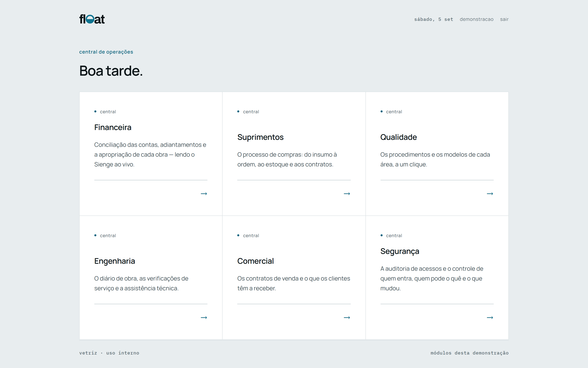Open Qualidade card arrow
Viewport: 588px width, 368px height.
[490, 194]
